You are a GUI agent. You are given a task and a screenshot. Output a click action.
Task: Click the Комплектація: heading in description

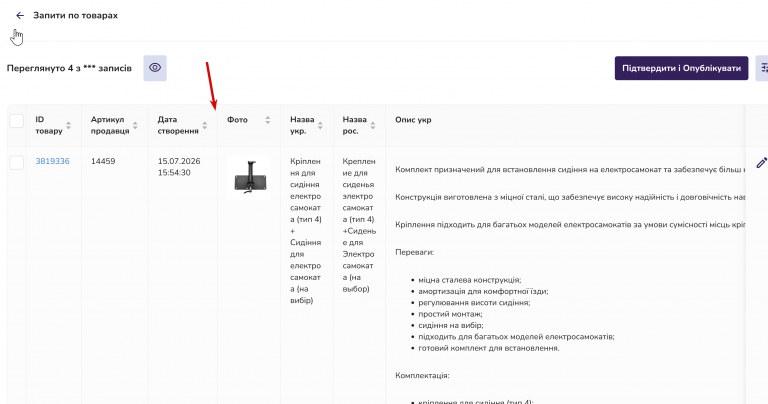click(422, 376)
